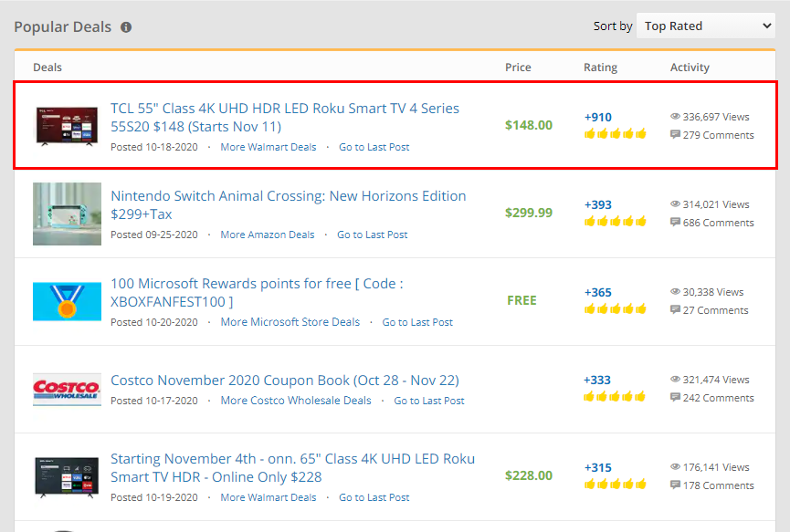The image size is (790, 532).
Task: Go to Last Post for the Microsoft Rewards deal
Action: pyautogui.click(x=417, y=322)
